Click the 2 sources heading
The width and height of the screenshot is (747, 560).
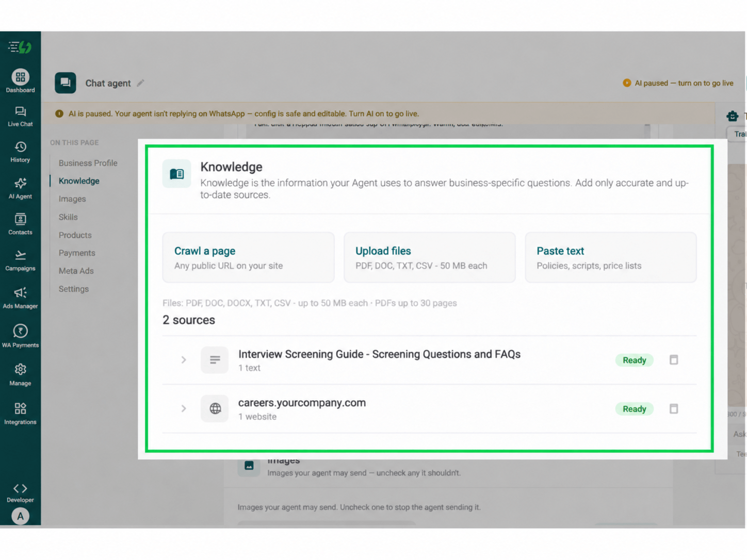[189, 320]
